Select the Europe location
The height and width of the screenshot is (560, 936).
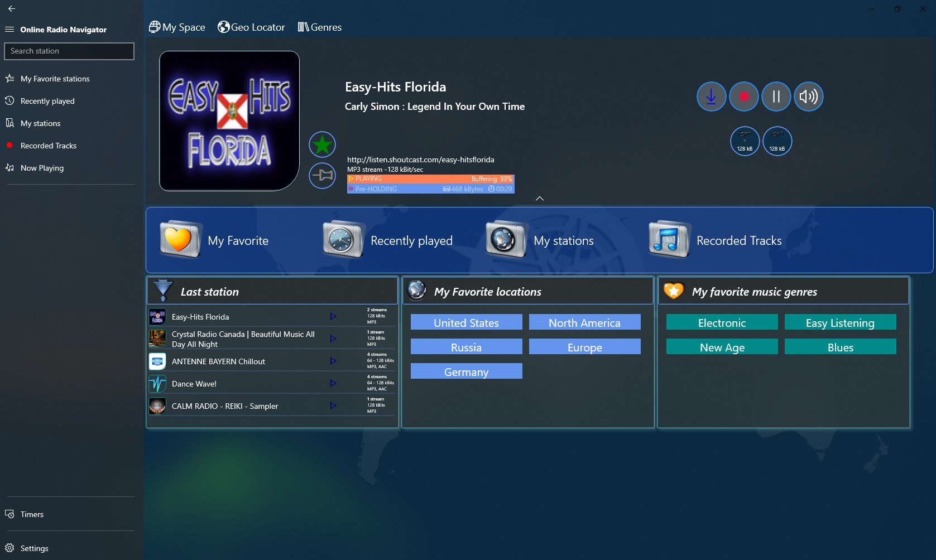point(585,347)
